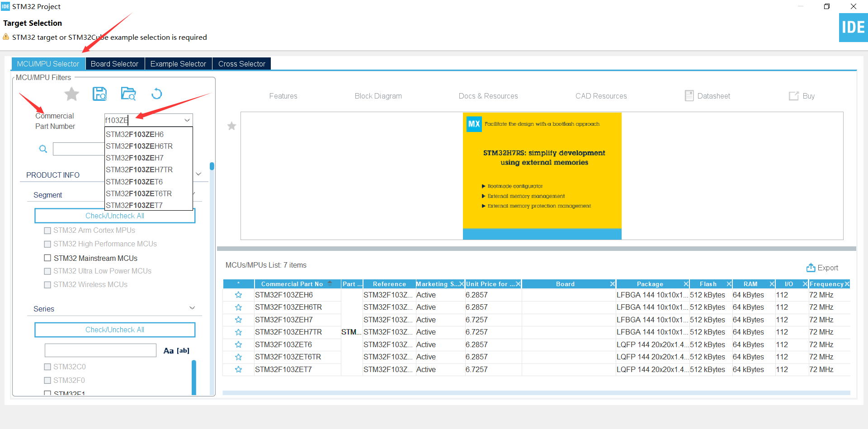Check the STM32C0 series

pos(47,367)
